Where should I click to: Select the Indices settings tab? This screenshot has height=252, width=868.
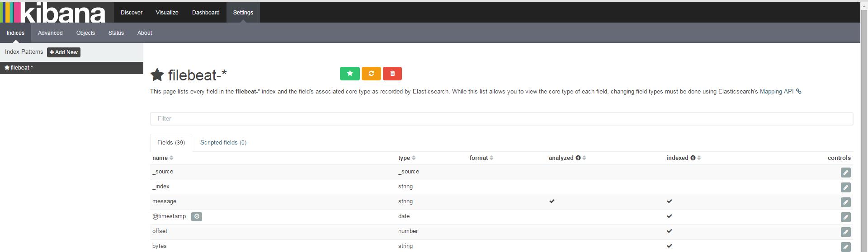15,33
